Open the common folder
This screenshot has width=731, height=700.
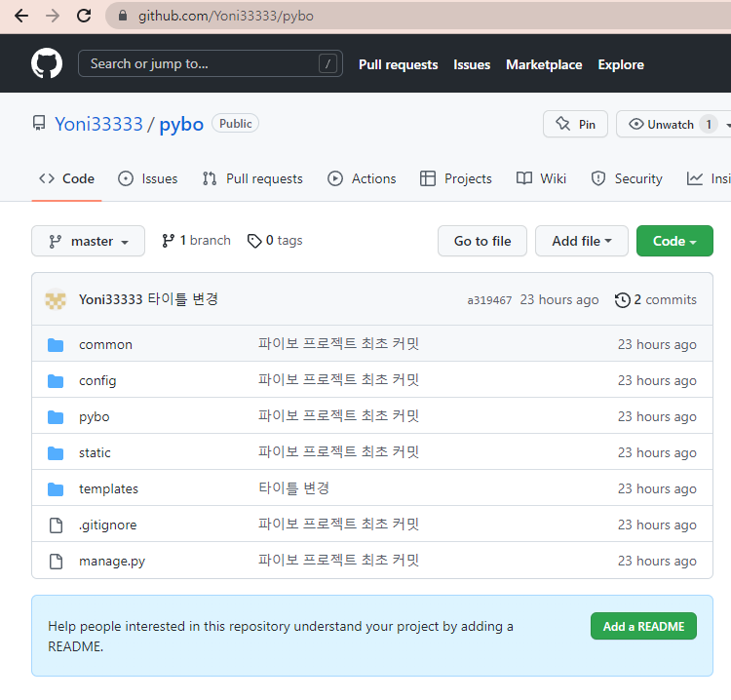coord(106,345)
